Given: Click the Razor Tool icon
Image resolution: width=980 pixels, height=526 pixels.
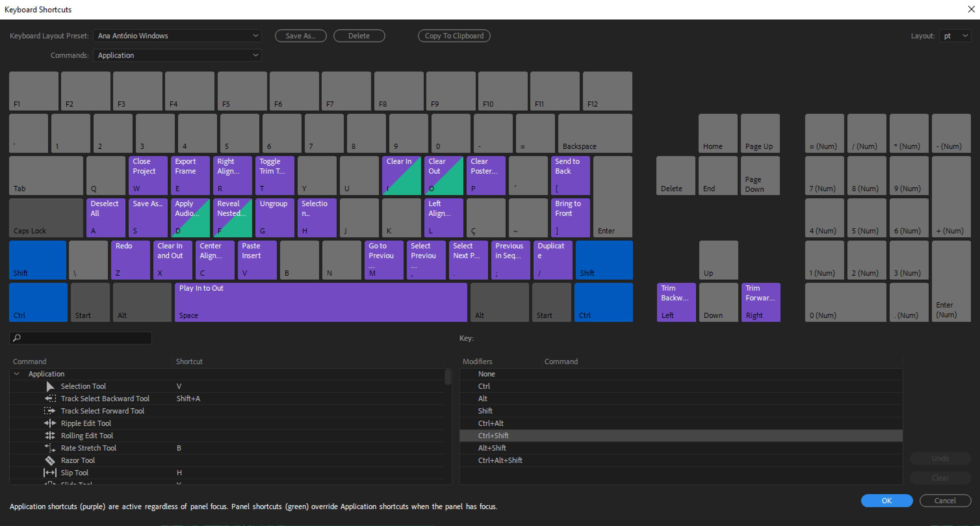Looking at the screenshot, I should [x=50, y=460].
